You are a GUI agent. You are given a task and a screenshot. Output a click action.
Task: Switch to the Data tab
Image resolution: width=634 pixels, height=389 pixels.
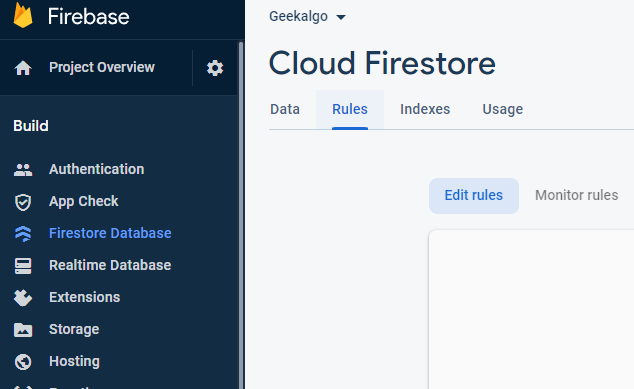285,109
